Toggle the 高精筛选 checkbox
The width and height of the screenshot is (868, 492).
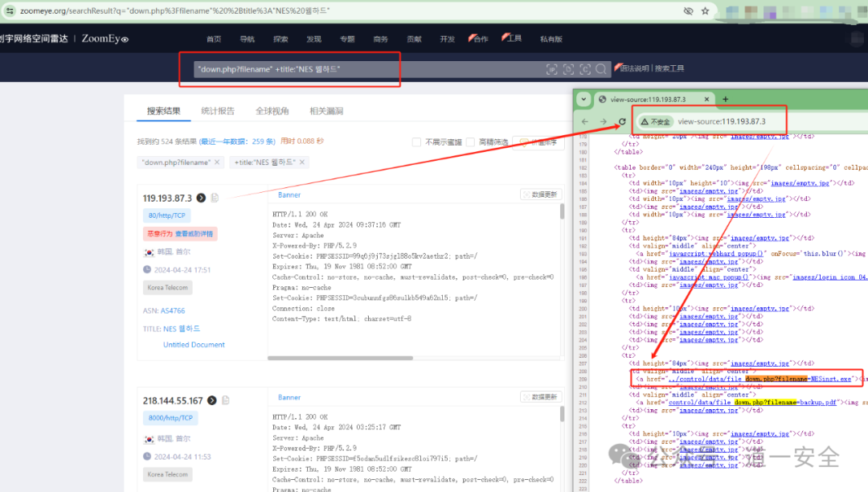[x=470, y=142]
